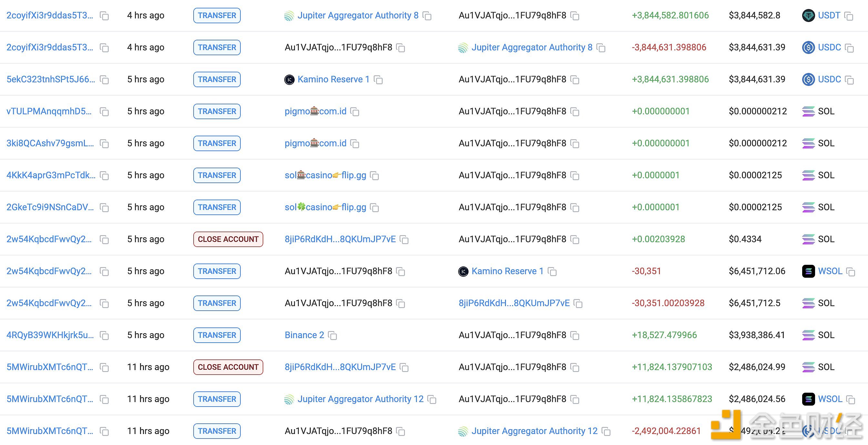Select the value $6,451,712.06
Screen dimensions: 868x445
click(x=757, y=271)
